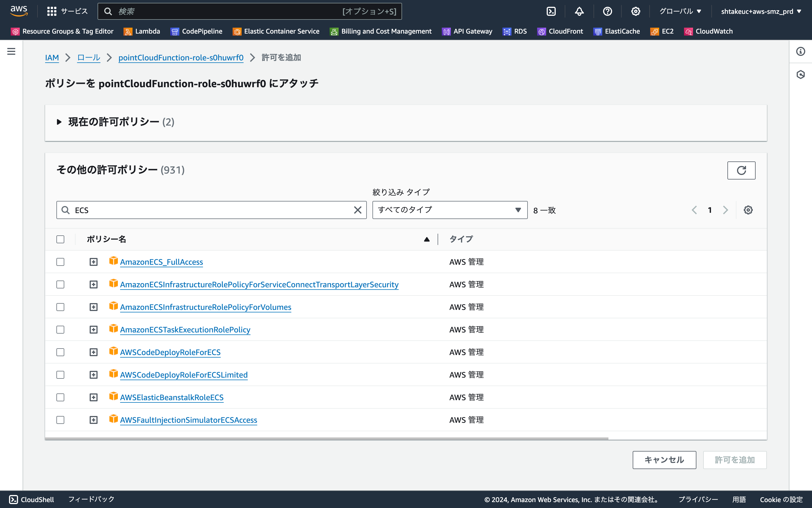Clear the ECS search filter

[358, 210]
